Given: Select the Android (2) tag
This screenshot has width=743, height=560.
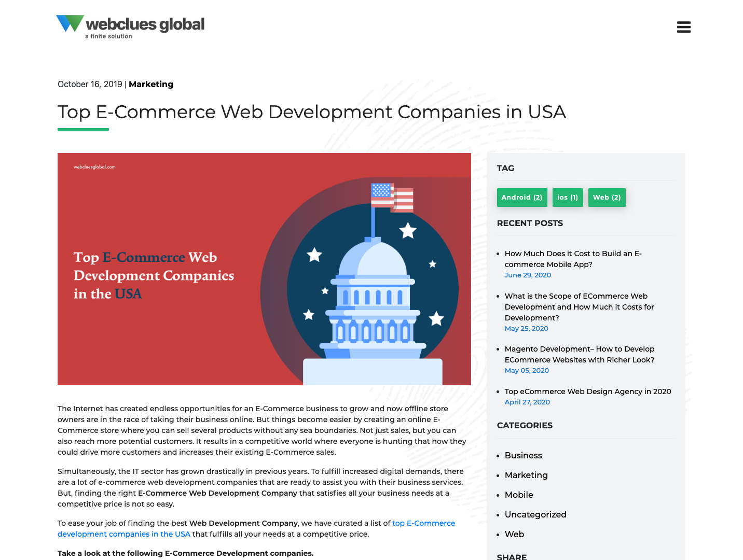Looking at the screenshot, I should (522, 198).
